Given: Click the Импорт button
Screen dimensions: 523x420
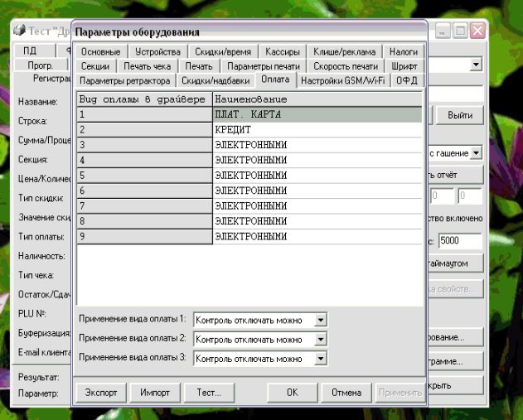Looking at the screenshot, I should click(x=155, y=392).
